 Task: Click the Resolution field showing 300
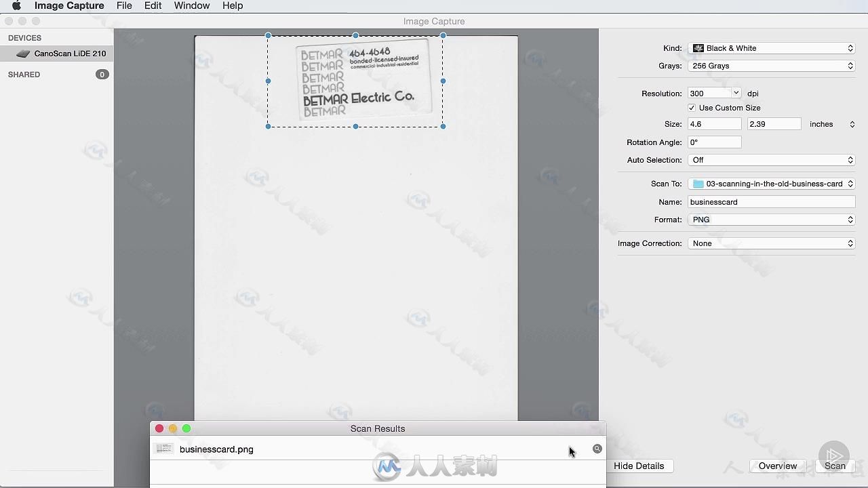pyautogui.click(x=709, y=94)
